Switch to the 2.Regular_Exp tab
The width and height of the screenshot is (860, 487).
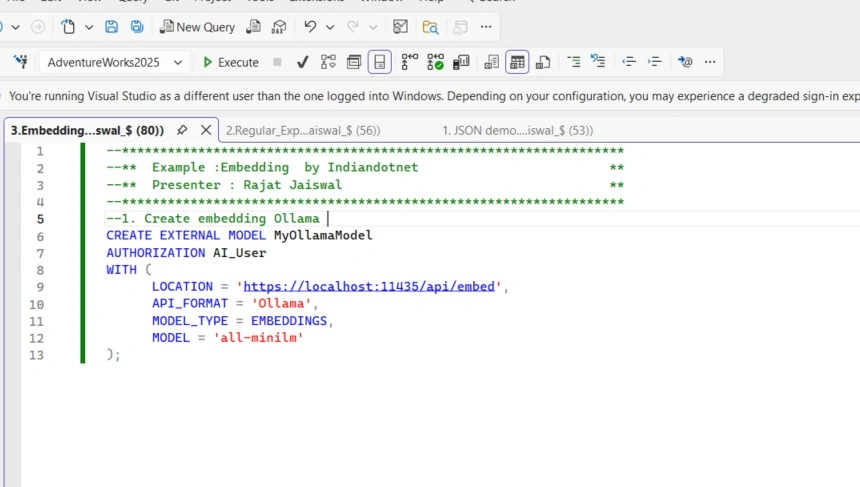pyautogui.click(x=303, y=131)
